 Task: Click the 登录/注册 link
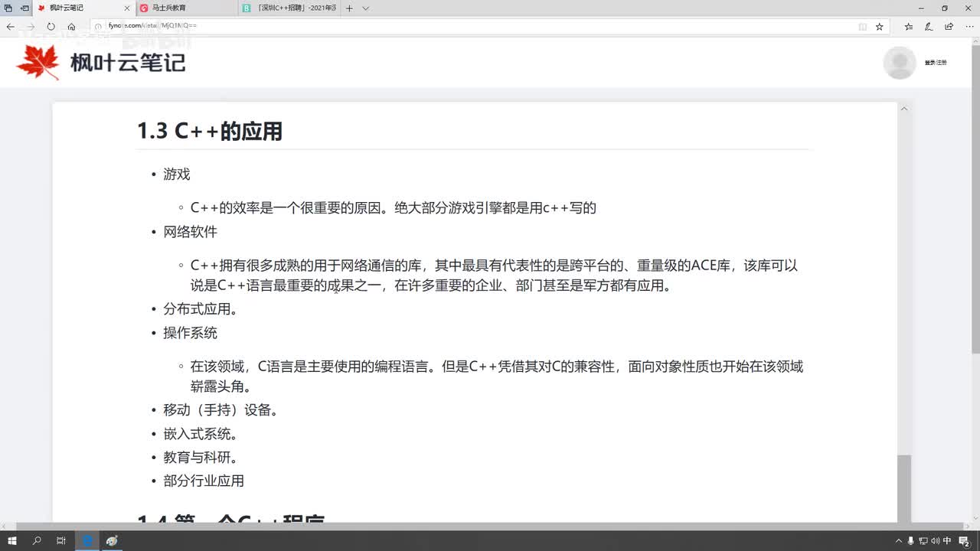click(936, 63)
